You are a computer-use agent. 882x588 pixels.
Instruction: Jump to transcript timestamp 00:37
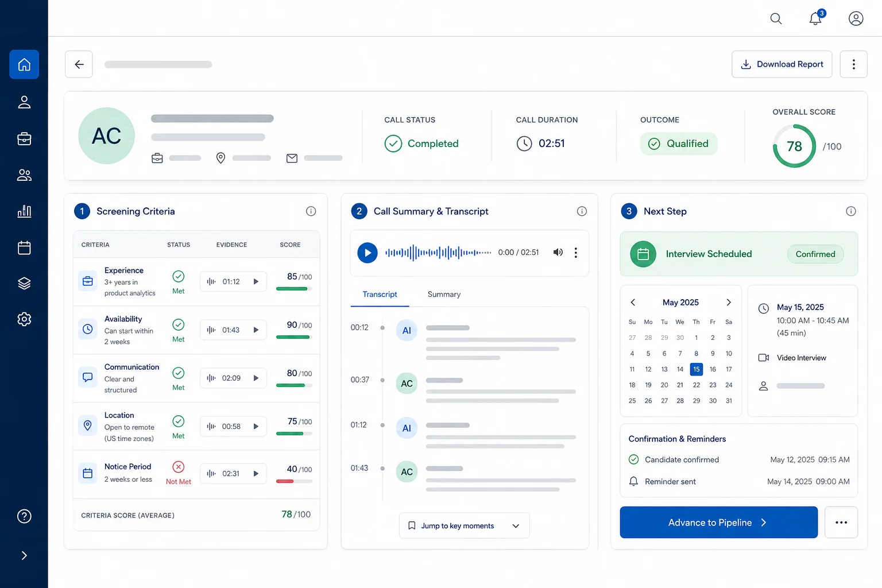tap(360, 380)
